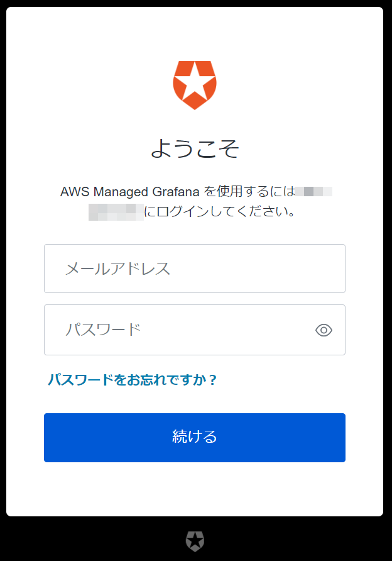The image size is (392, 561).
Task: Click the AWS Managed Grafana description text
Action: [195, 201]
